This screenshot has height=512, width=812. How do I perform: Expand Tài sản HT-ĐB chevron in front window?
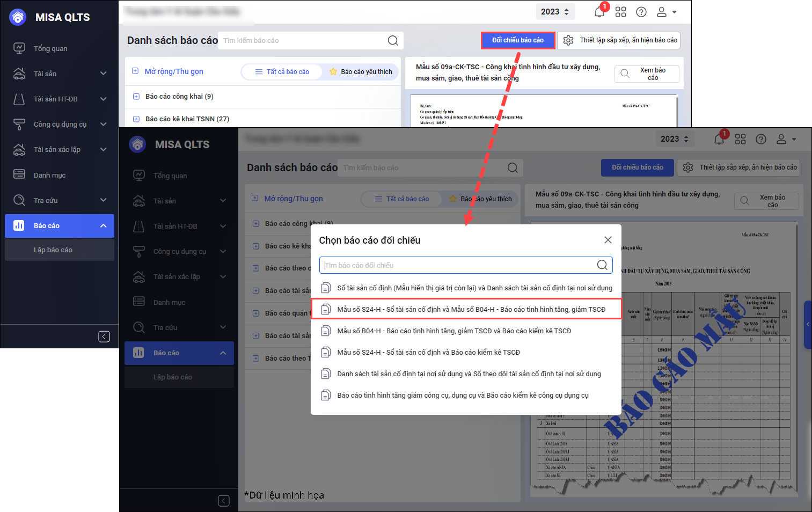click(223, 226)
